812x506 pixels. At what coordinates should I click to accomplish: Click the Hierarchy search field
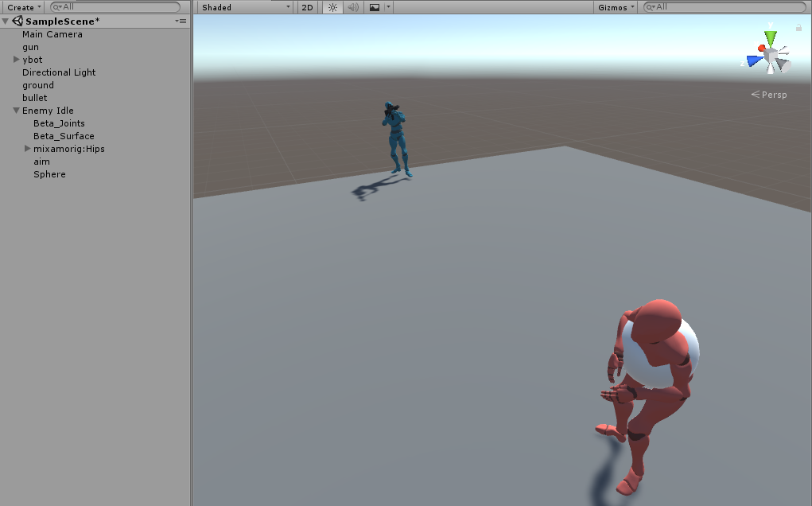(115, 7)
